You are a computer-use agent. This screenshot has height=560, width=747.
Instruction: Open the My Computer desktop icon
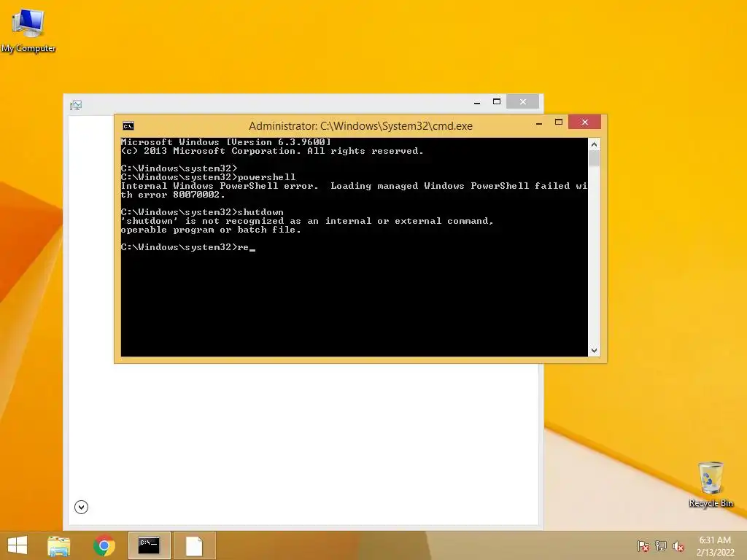coord(28,31)
